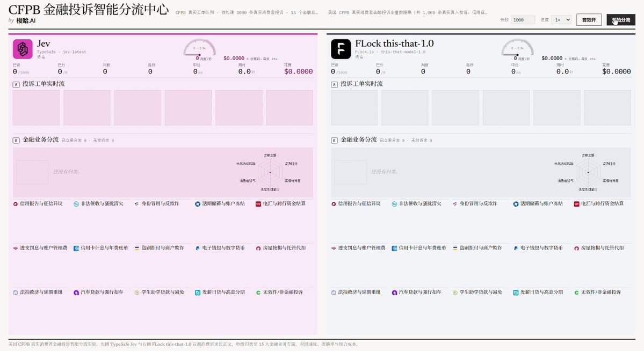644x351 pixels.
Task: Click the 房屋按揭与托管代扣 icon in the Jev panel
Action: click(258, 248)
